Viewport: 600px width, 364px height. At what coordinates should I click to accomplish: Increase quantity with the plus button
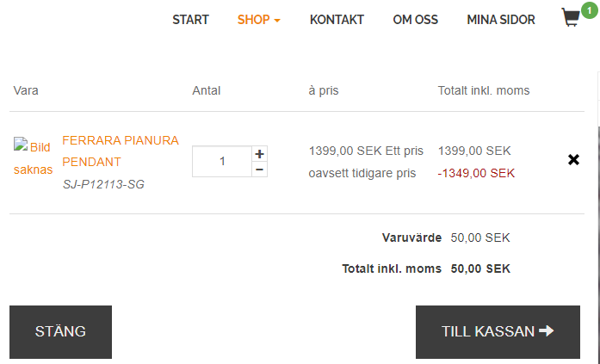259,154
